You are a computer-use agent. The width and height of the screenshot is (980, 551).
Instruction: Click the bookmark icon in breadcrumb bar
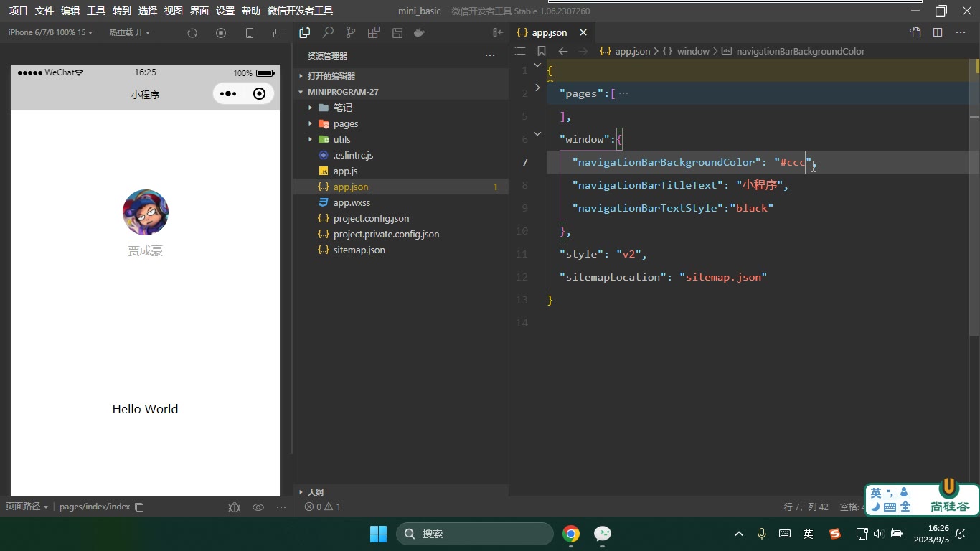[x=542, y=51]
